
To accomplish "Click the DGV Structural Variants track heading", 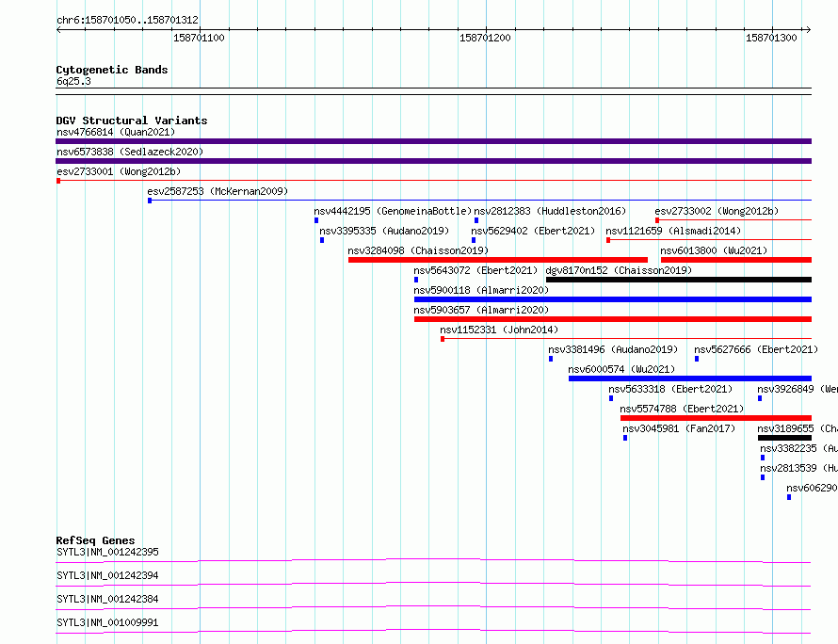I will (132, 121).
